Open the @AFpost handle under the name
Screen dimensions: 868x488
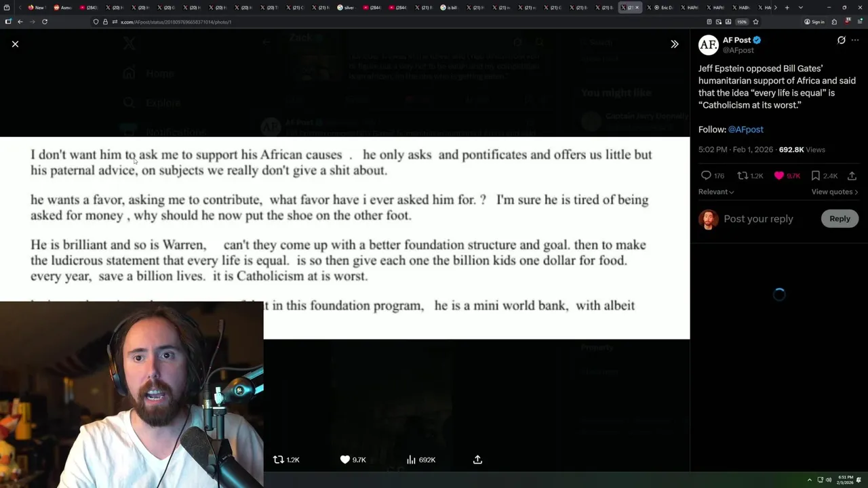coord(738,50)
